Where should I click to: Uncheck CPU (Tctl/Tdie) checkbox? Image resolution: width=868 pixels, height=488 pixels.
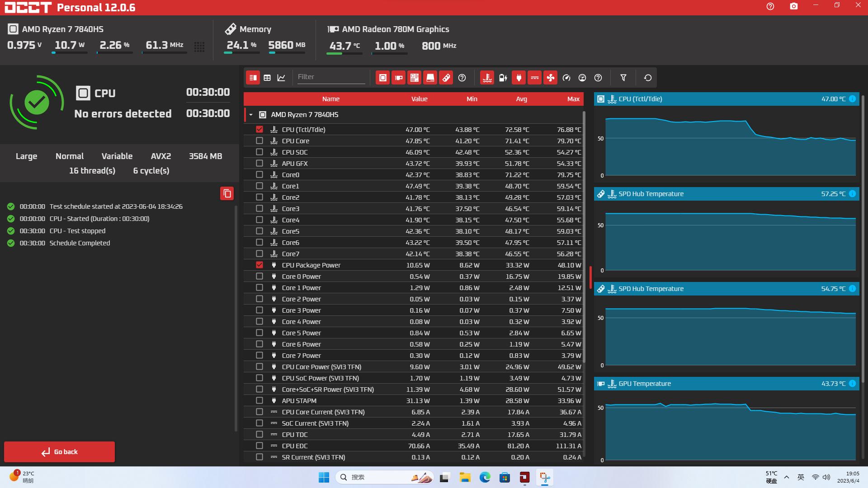click(259, 129)
